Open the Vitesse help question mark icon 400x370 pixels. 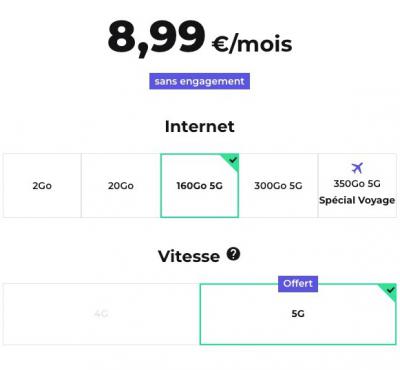coord(233,254)
